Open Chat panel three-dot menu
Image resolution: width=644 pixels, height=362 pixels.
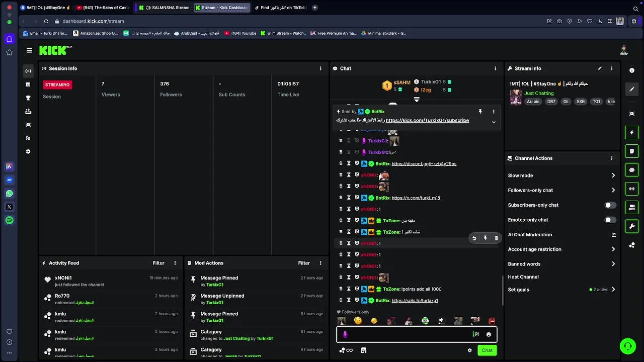coord(495,68)
